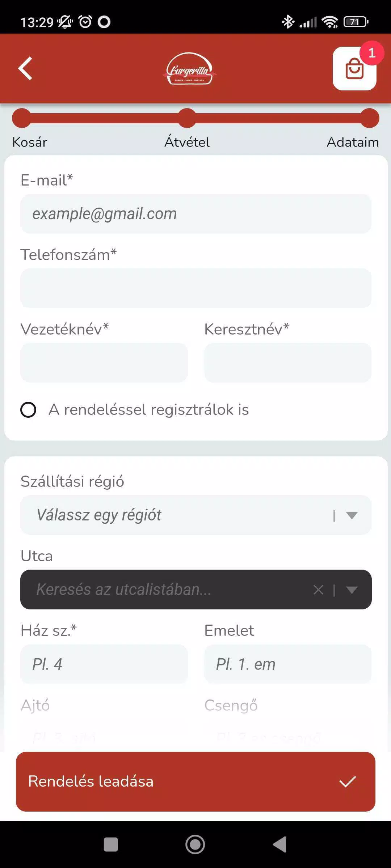Tap the Android back triangle button
The height and width of the screenshot is (868, 391).
pyautogui.click(x=279, y=844)
